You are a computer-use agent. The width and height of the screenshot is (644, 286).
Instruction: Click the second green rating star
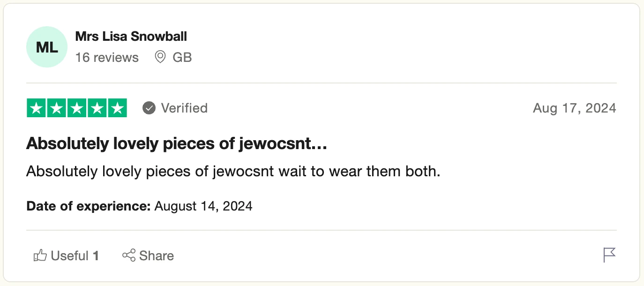(x=57, y=108)
